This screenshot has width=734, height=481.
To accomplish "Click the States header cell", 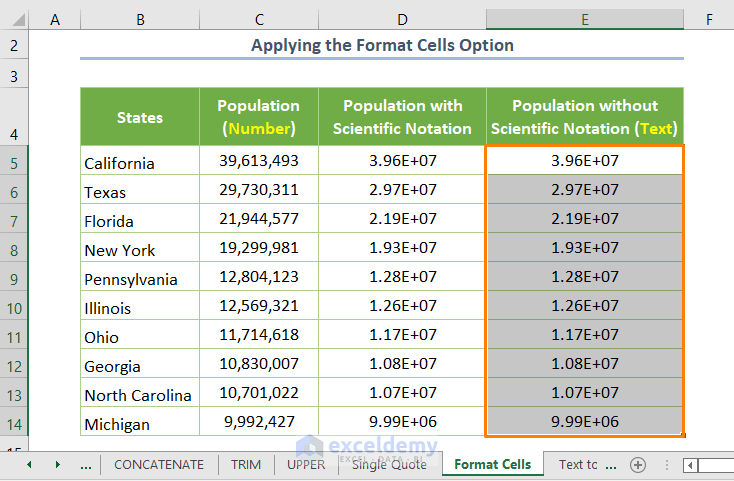I will [x=140, y=117].
